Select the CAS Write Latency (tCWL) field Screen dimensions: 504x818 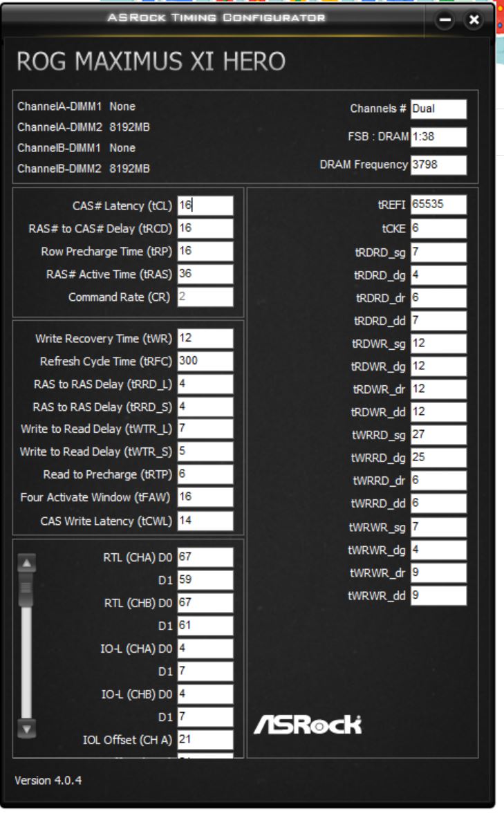[205, 521]
